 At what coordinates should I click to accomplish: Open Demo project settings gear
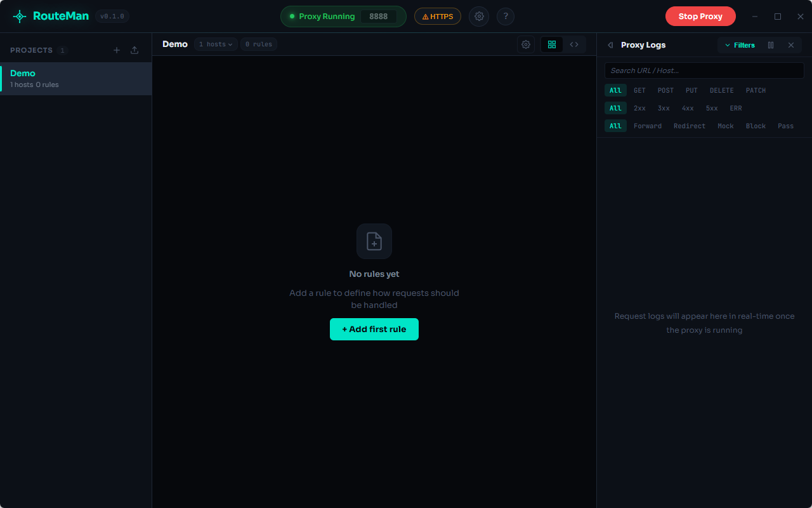tap(526, 44)
